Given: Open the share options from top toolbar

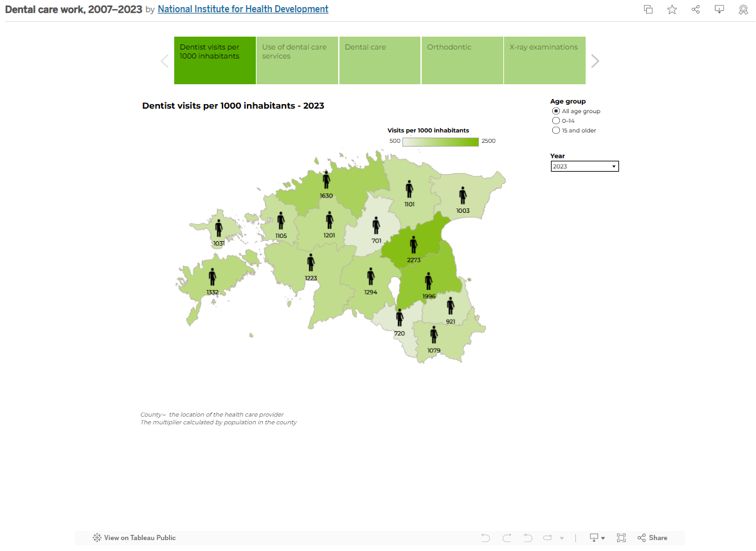Looking at the screenshot, I should 696,10.
